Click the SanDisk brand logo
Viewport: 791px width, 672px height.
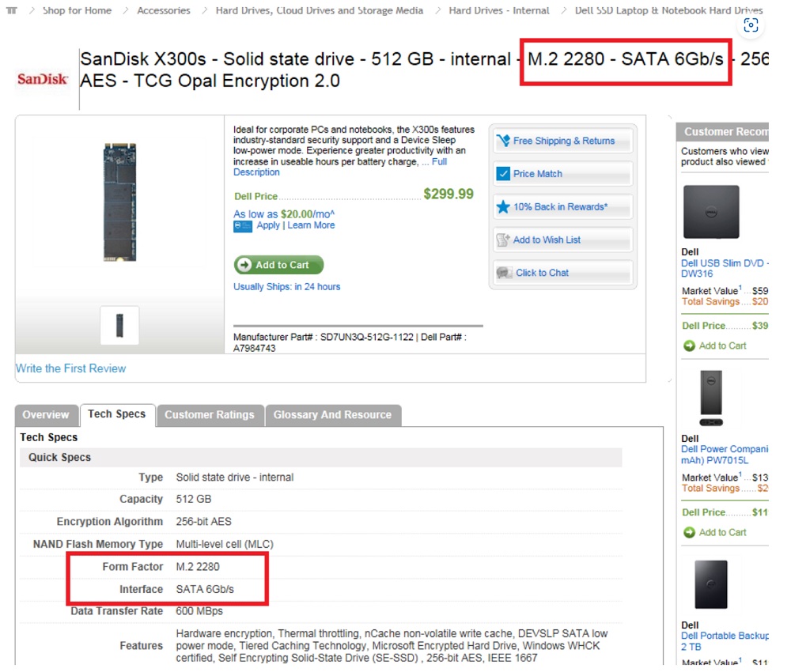pos(43,79)
